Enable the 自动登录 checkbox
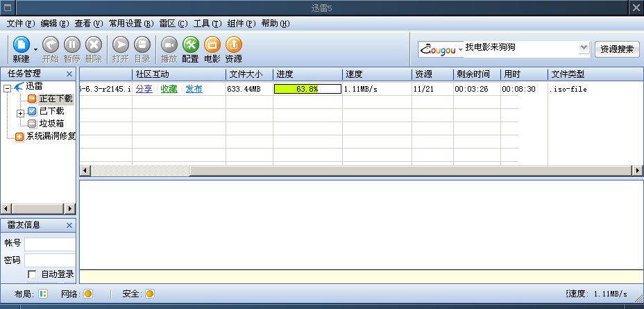This screenshot has height=309, width=644. 32,274
